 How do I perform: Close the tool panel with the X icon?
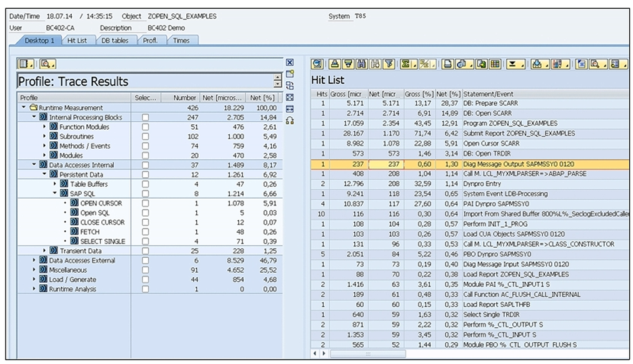tap(289, 62)
